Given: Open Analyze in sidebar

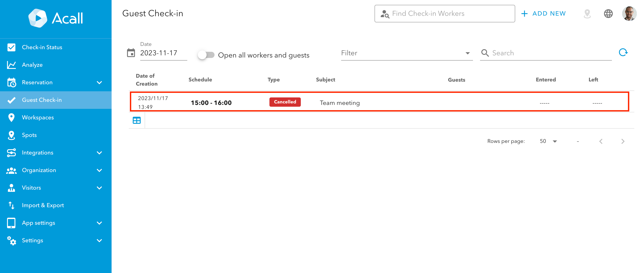Looking at the screenshot, I should 56,65.
